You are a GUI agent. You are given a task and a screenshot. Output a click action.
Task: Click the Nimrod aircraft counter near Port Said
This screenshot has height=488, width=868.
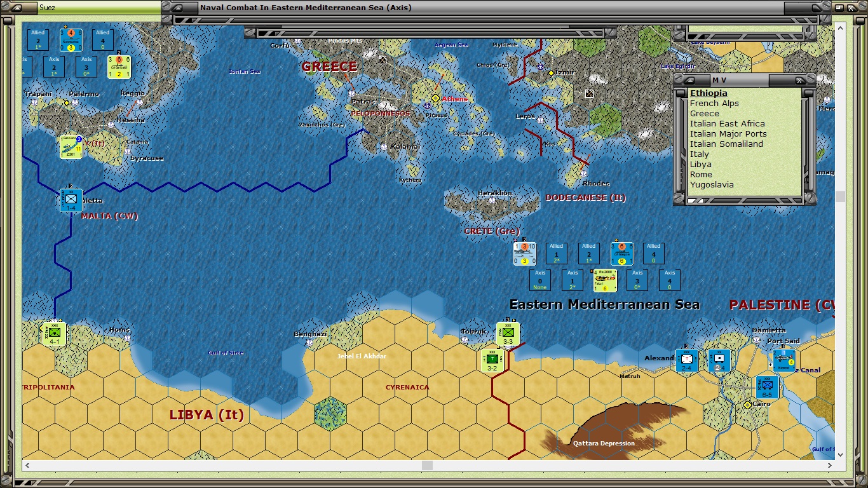click(x=784, y=361)
